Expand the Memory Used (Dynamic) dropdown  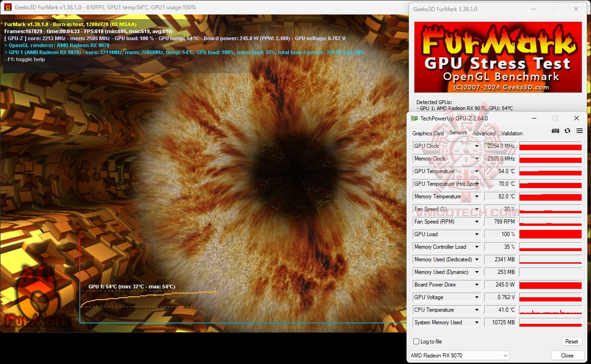tap(477, 272)
